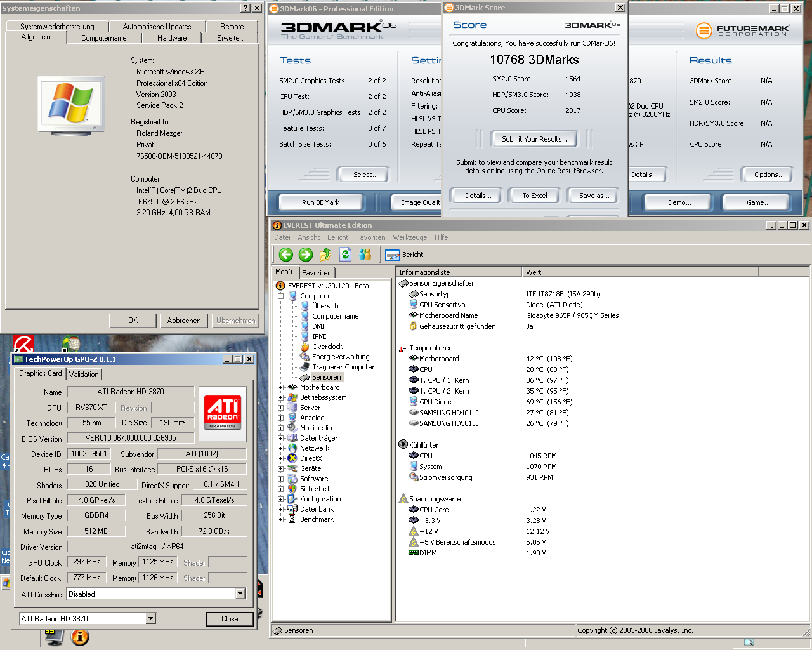This screenshot has height=650, width=812.
Task: Switch to the Remote tab
Action: [x=232, y=27]
